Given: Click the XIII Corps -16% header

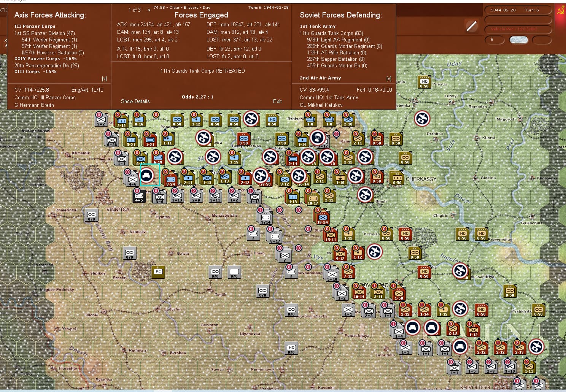Looking at the screenshot, I should point(35,71).
